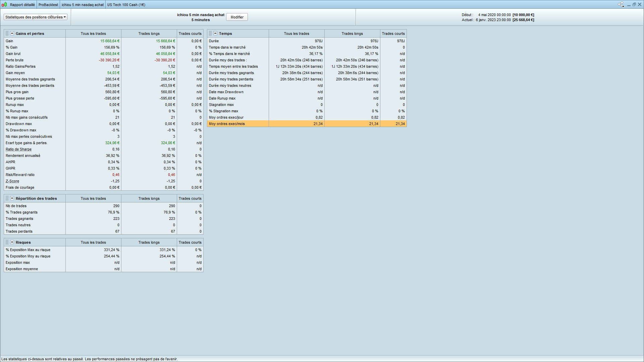Restore the report window size
This screenshot has width=644, height=362.
634,4
